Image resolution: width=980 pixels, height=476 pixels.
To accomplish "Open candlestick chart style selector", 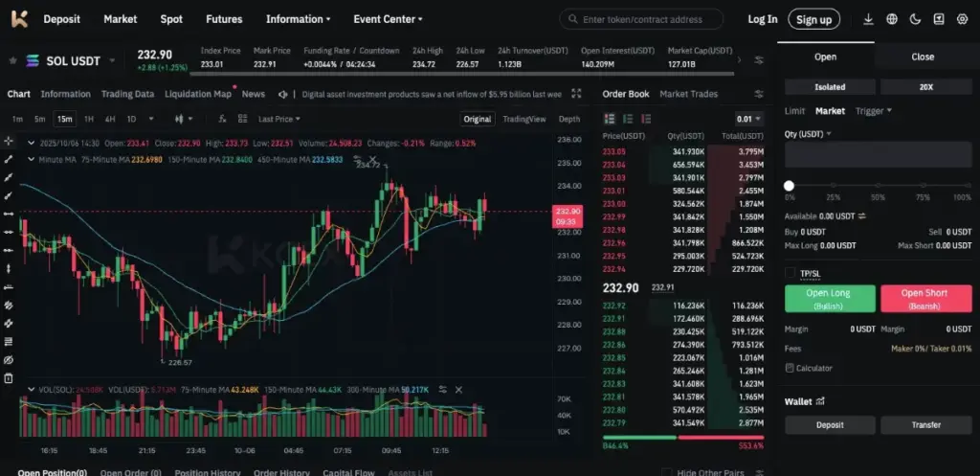I will pos(184,119).
